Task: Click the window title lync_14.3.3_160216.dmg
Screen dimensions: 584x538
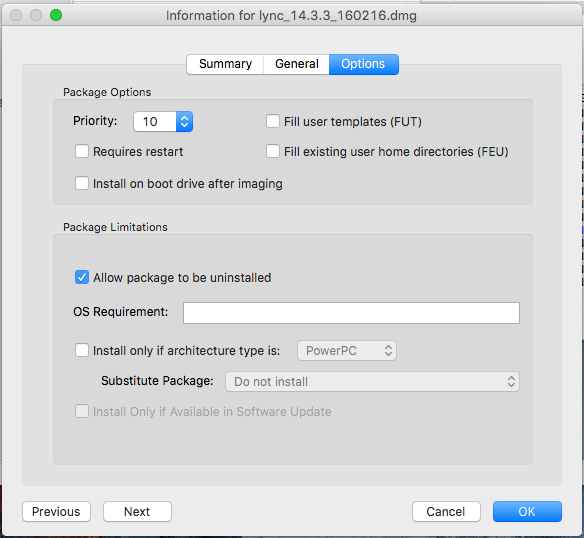Action: coord(291,16)
